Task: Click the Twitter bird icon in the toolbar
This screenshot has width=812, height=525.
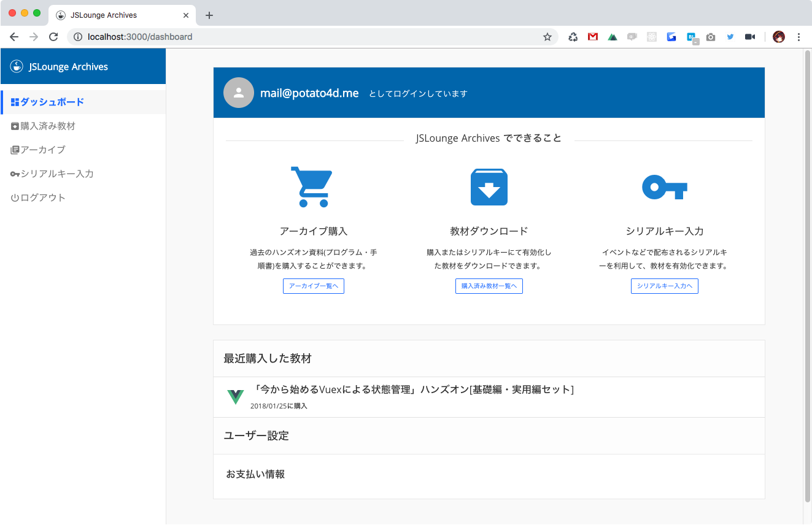Action: click(x=730, y=37)
